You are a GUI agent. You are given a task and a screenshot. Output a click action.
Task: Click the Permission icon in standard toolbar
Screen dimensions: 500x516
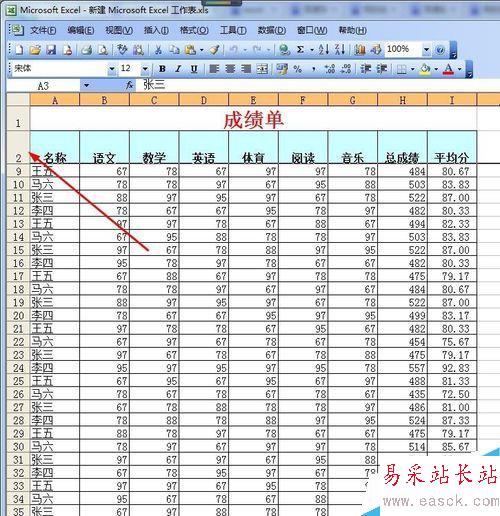coord(68,50)
